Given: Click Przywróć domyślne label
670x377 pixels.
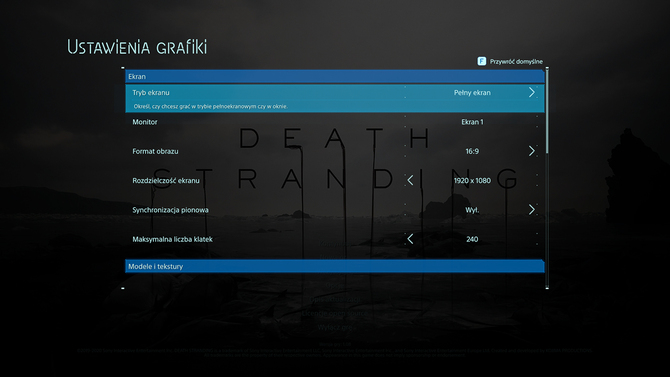Looking at the screenshot, I should [x=516, y=62].
